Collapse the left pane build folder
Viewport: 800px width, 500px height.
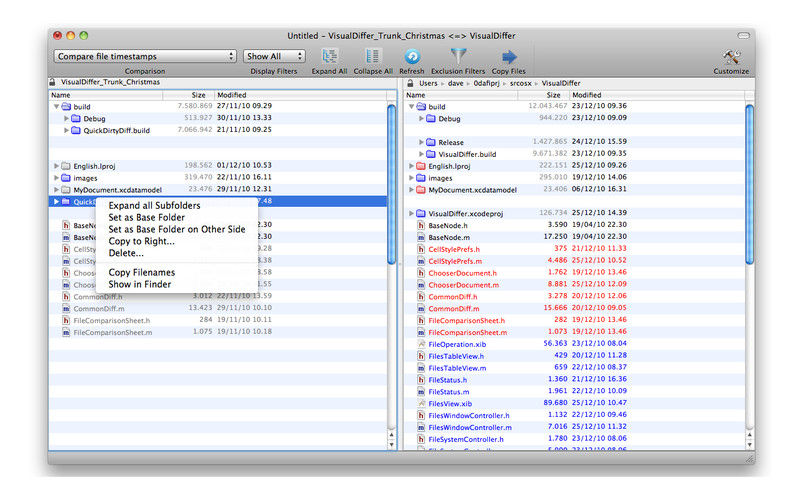tap(56, 107)
